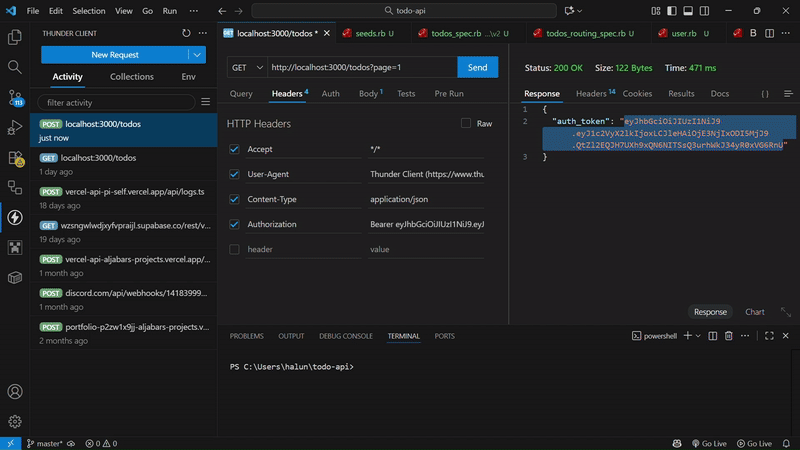Close the localhost:3000/todos editor tab
800x450 pixels.
[327, 33]
